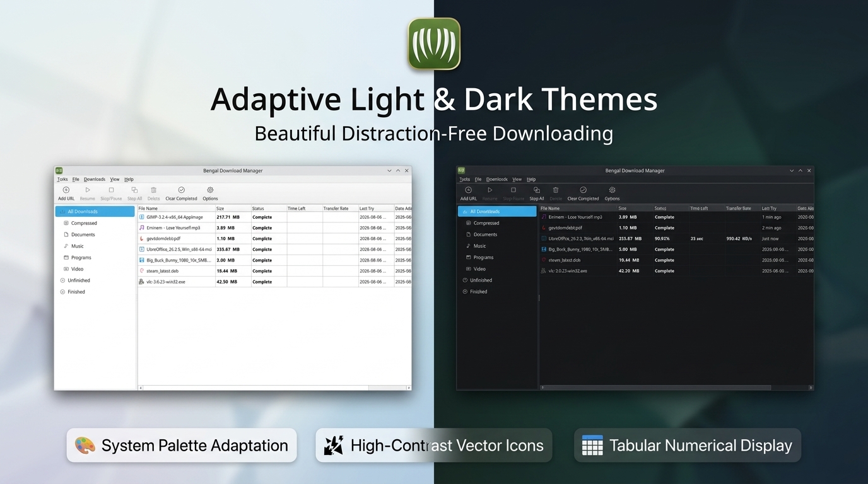
Task: Open the Downloads menu in the light window
Action: tap(95, 180)
